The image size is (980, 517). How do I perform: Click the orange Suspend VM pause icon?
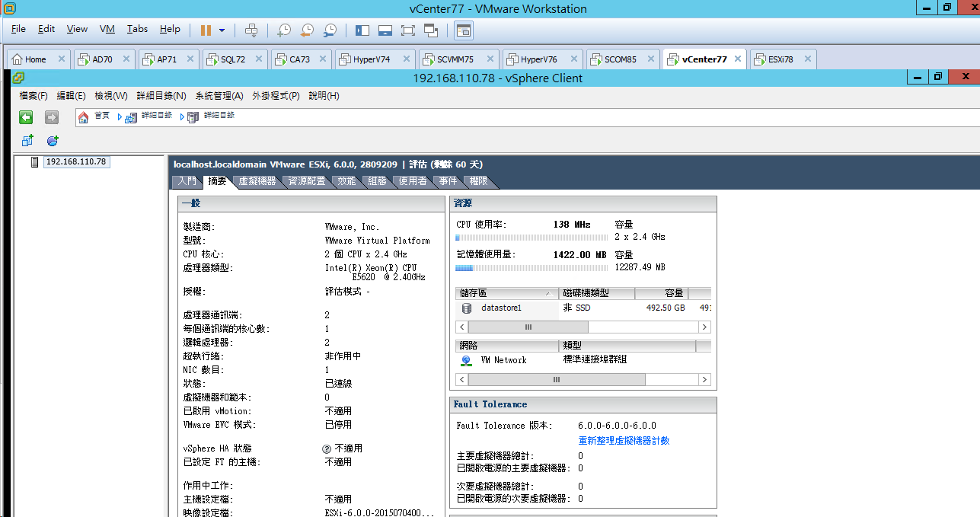(x=206, y=30)
